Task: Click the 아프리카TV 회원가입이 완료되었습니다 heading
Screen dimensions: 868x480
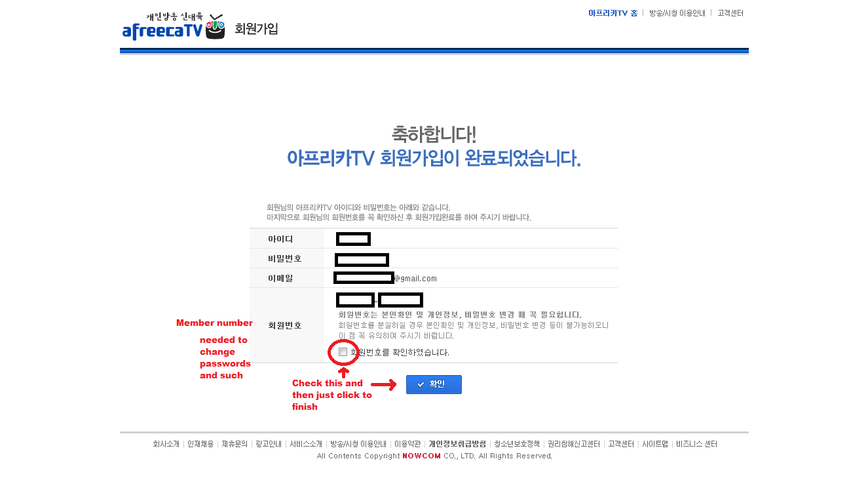Action: click(434, 158)
